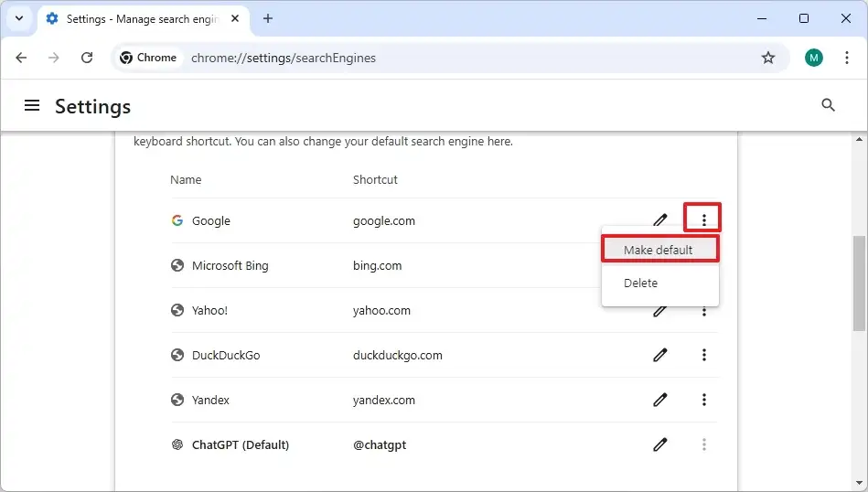The width and height of the screenshot is (868, 492).
Task: Open more actions for Yandex
Action: [x=703, y=400]
